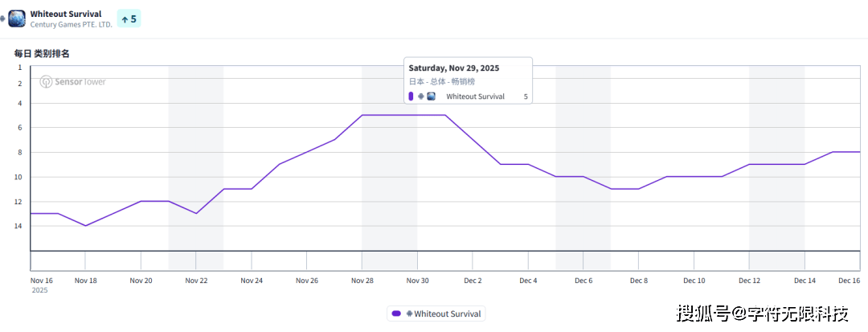The height and width of the screenshot is (332, 868).
Task: Click the Sensor Tower logo watermark
Action: click(73, 81)
